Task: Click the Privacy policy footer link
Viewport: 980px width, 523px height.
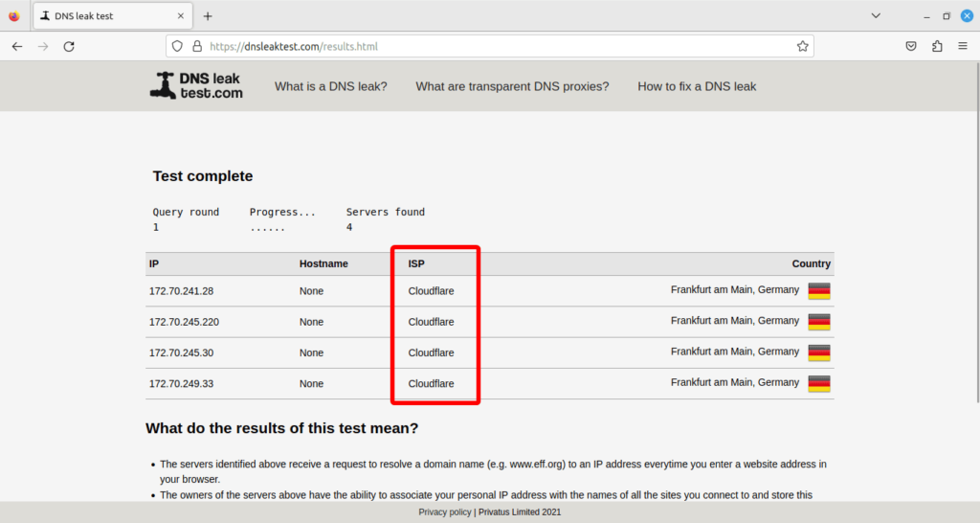Action: click(x=445, y=512)
